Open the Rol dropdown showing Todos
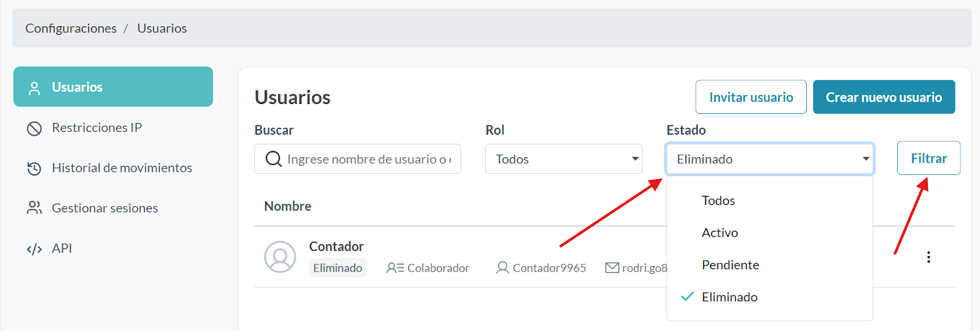 tap(563, 159)
